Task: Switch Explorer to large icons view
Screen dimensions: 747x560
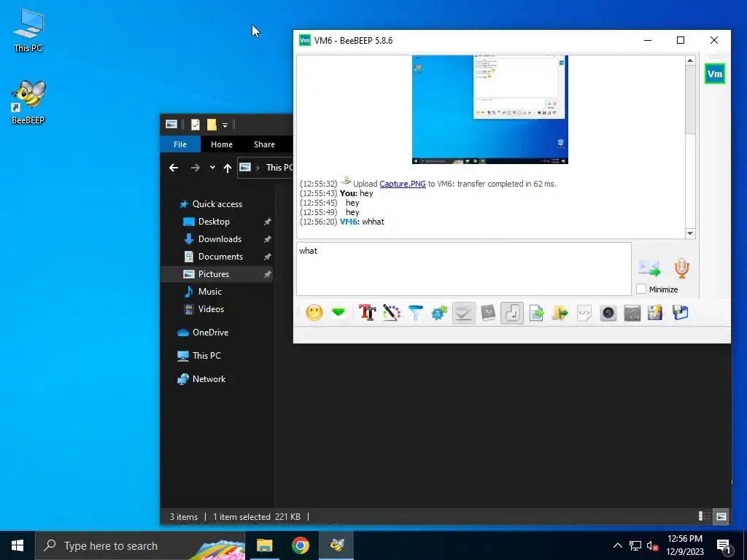Action: [x=721, y=516]
